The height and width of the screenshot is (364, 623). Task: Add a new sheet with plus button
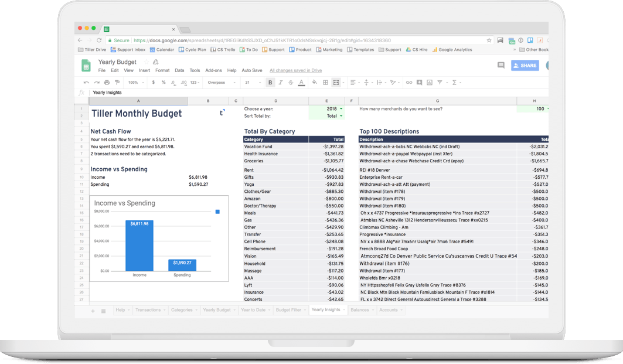[x=93, y=311]
